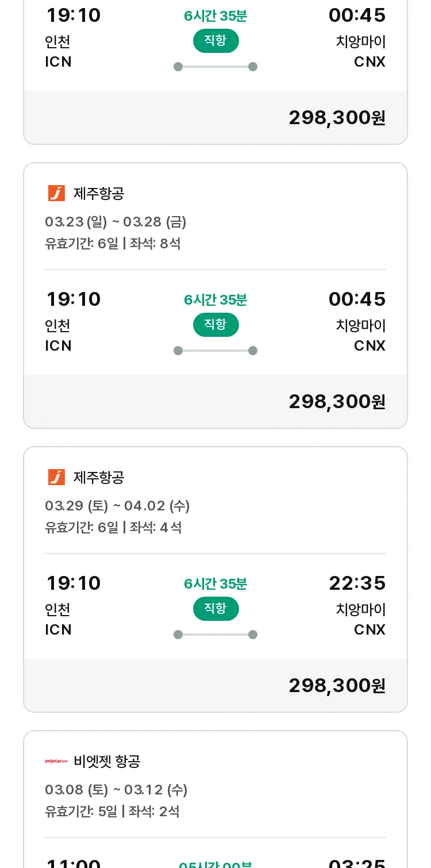
Task: Click Jeju Air logo on 03.23 flight card
Action: coord(56,193)
